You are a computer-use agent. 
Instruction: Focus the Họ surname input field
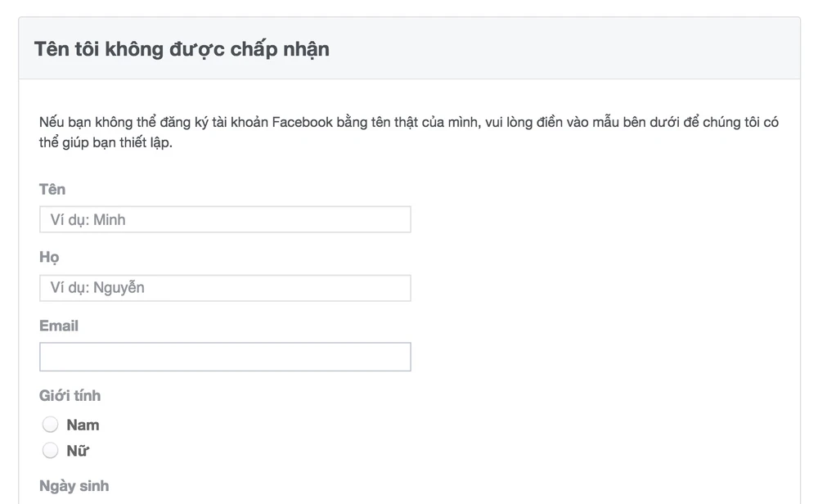coord(225,288)
